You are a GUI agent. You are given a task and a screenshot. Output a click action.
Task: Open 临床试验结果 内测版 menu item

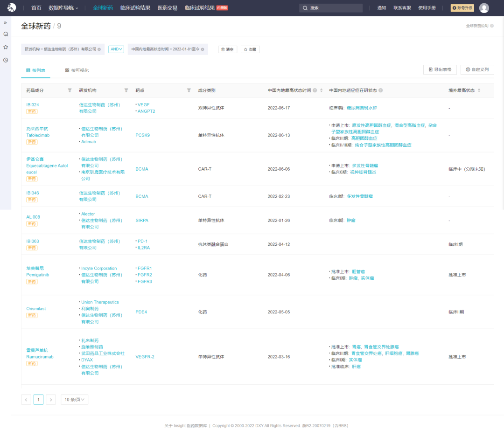click(x=206, y=8)
